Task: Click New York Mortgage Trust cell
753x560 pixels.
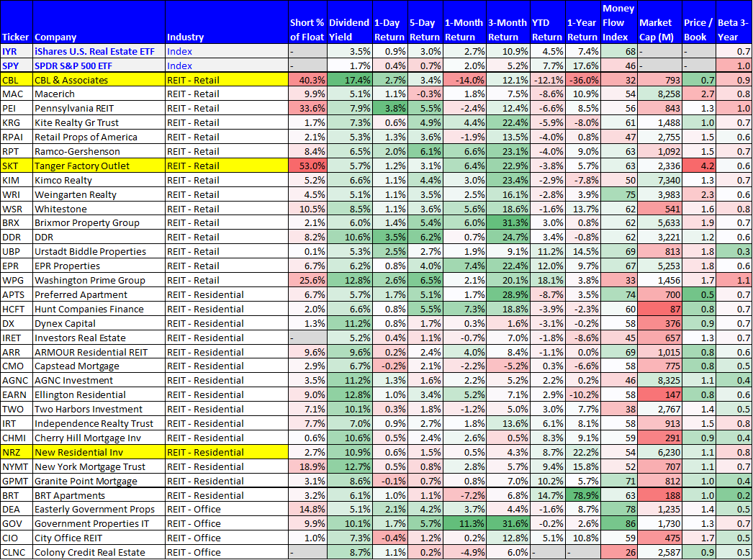Action: pos(99,467)
